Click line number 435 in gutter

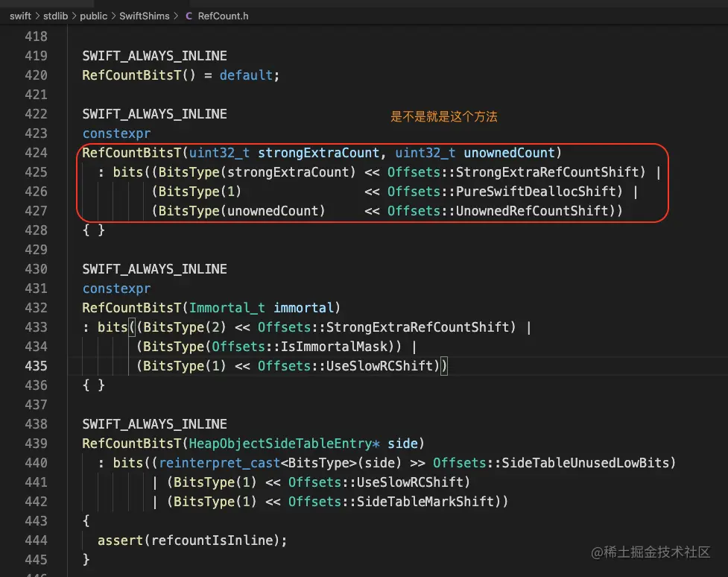[x=36, y=365]
